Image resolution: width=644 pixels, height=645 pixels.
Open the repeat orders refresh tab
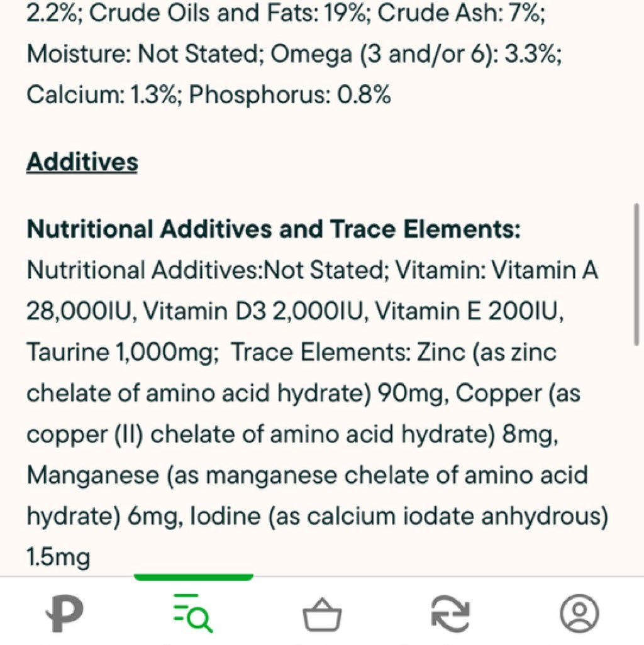click(x=450, y=615)
